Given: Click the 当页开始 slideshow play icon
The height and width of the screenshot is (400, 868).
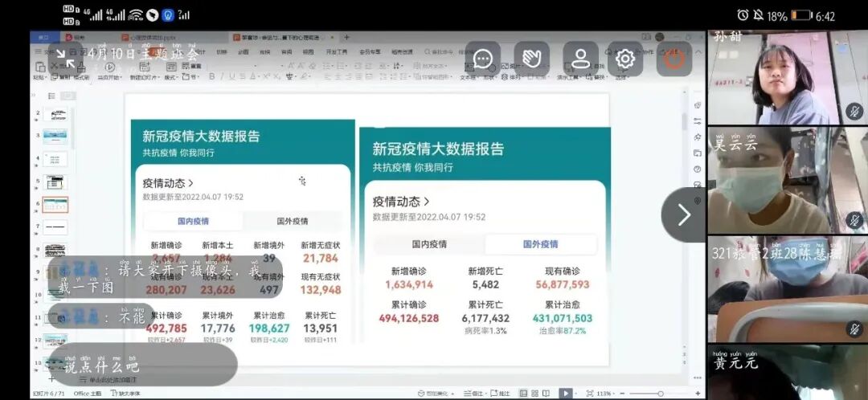Looking at the screenshot, I should pyautogui.click(x=109, y=67).
